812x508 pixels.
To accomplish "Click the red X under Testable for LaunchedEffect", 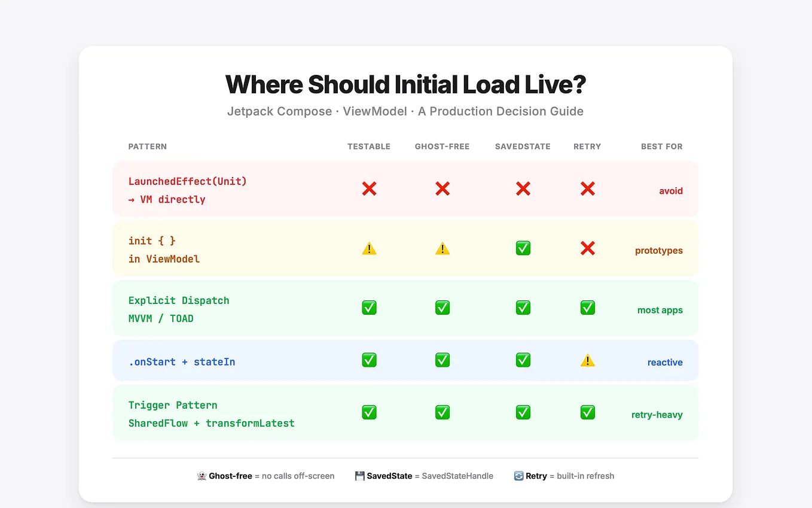I will coord(369,188).
